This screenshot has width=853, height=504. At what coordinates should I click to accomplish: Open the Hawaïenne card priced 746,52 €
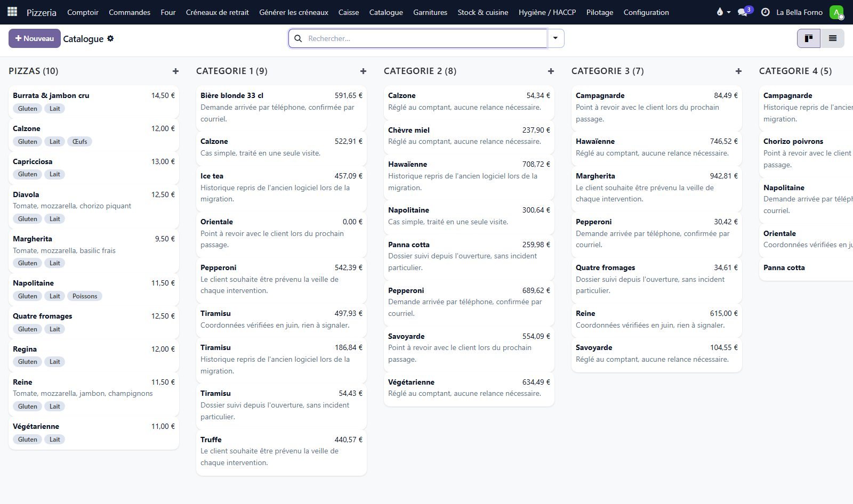click(657, 148)
